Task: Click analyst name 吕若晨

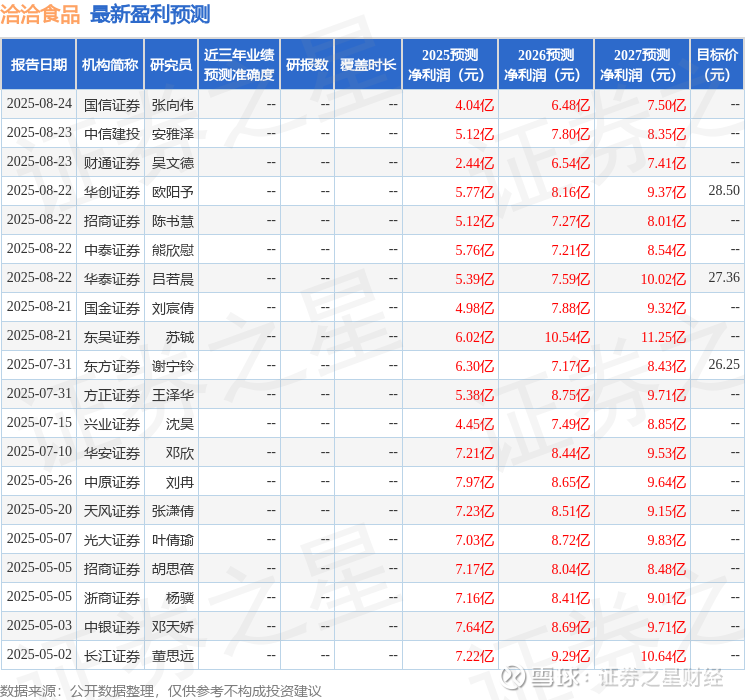Action: pos(173,279)
